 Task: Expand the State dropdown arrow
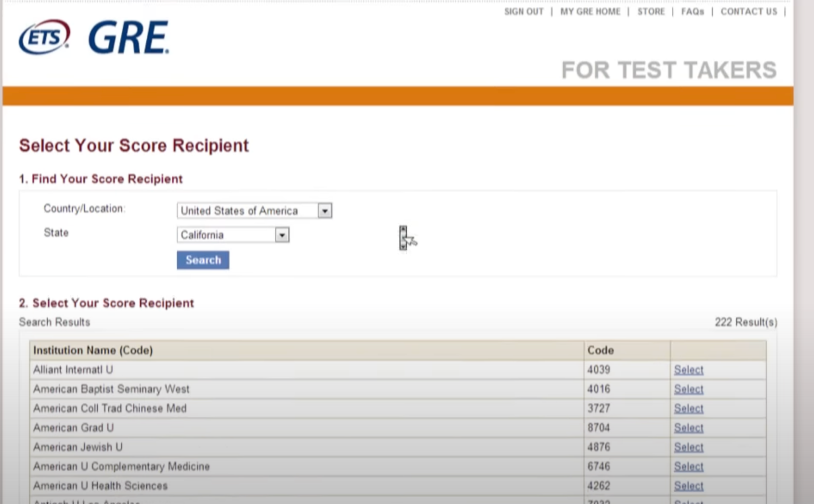click(x=282, y=235)
